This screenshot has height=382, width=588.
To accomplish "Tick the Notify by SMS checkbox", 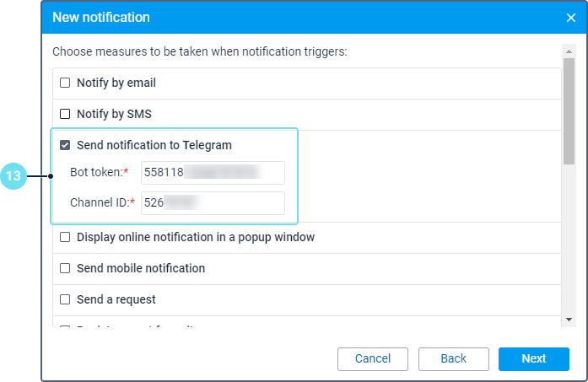I will click(65, 114).
